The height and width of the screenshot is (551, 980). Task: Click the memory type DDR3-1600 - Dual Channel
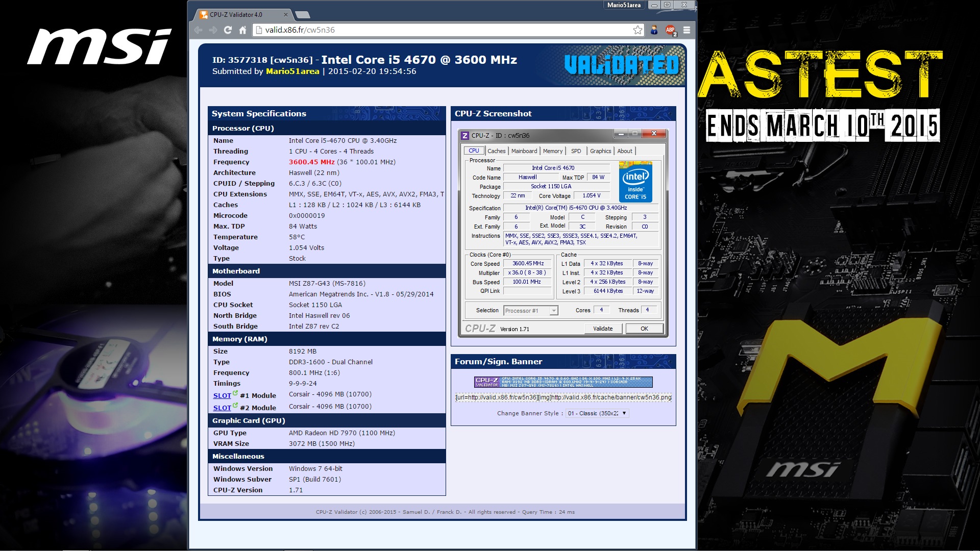click(x=331, y=362)
